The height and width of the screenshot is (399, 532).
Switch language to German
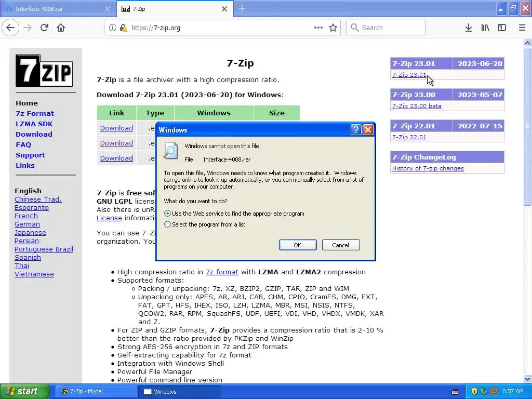(x=27, y=224)
